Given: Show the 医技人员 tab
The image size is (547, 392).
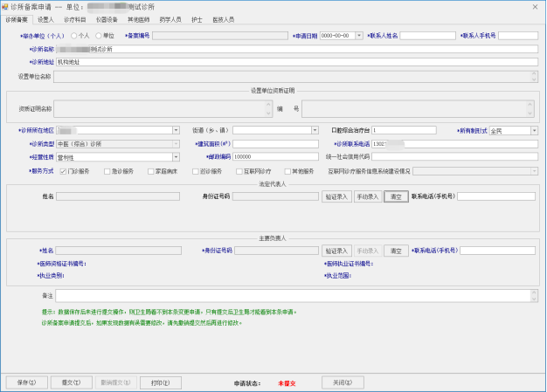Looking at the screenshot, I should [224, 20].
